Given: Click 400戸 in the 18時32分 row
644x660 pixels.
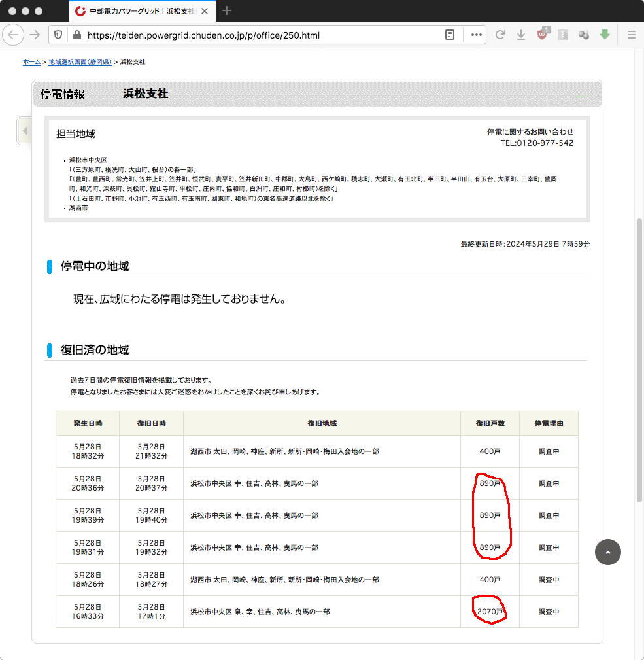Looking at the screenshot, I should [490, 451].
